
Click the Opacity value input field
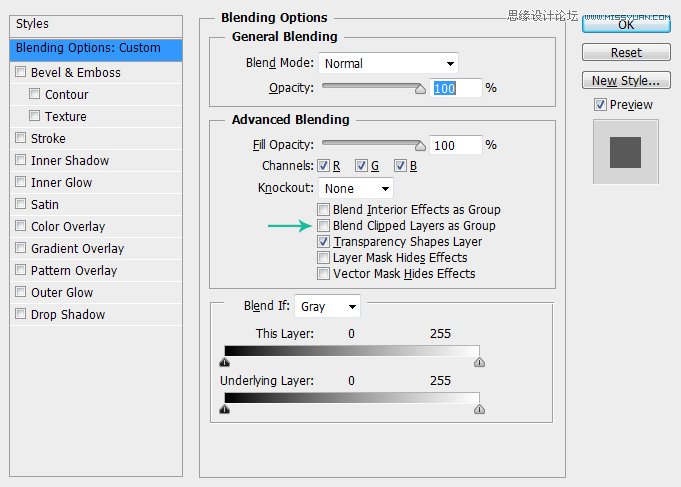tap(456, 88)
